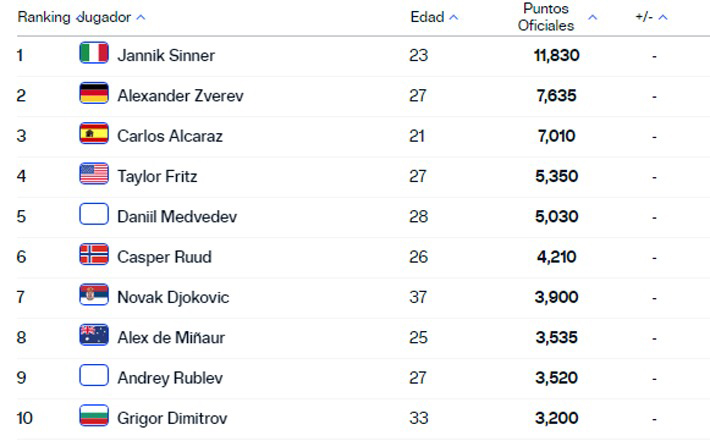The width and height of the screenshot is (710, 448).
Task: Sort by Jugador using its arrow
Action: point(140,18)
